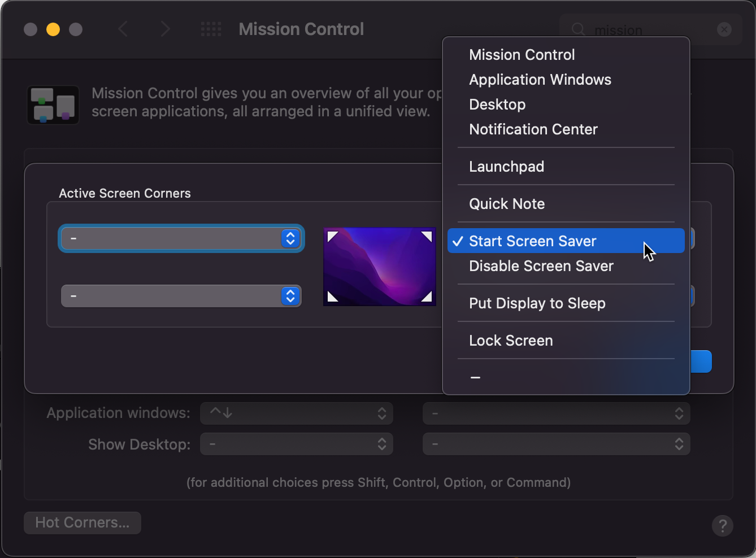
Task: Click the Hot Corners… button
Action: pyautogui.click(x=82, y=522)
